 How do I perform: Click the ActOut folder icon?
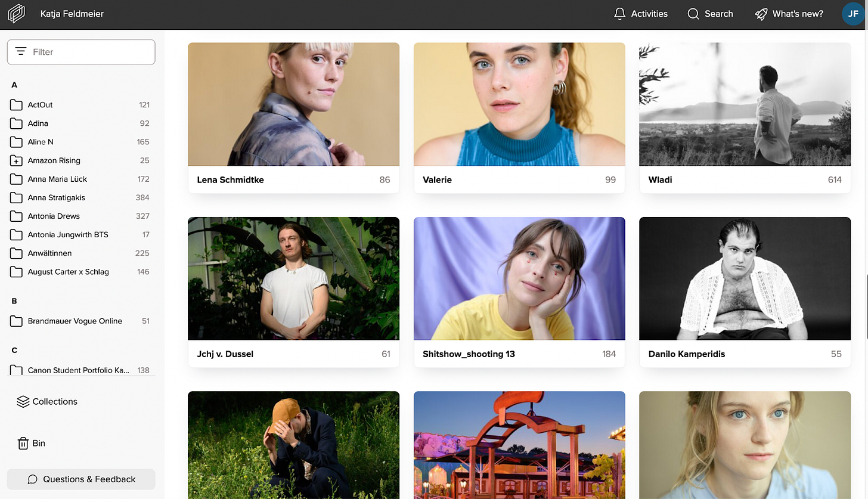[x=16, y=105]
